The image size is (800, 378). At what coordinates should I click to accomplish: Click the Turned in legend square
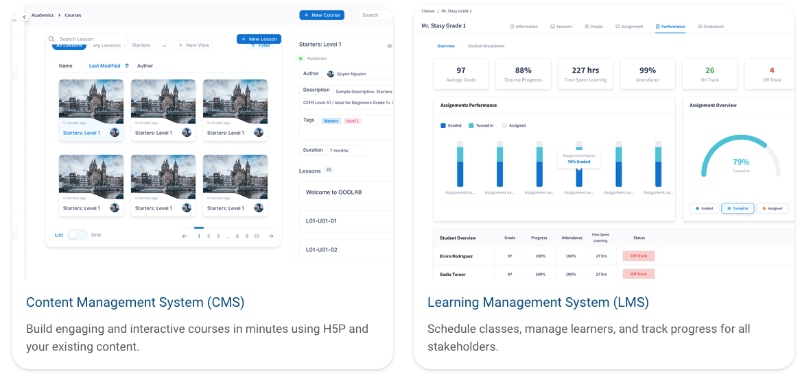pyautogui.click(x=471, y=125)
